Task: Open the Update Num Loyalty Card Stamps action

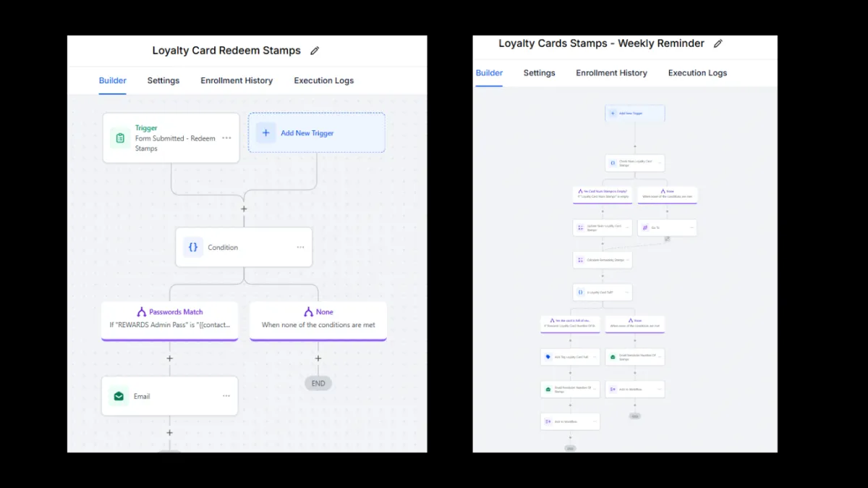Action: [603, 227]
